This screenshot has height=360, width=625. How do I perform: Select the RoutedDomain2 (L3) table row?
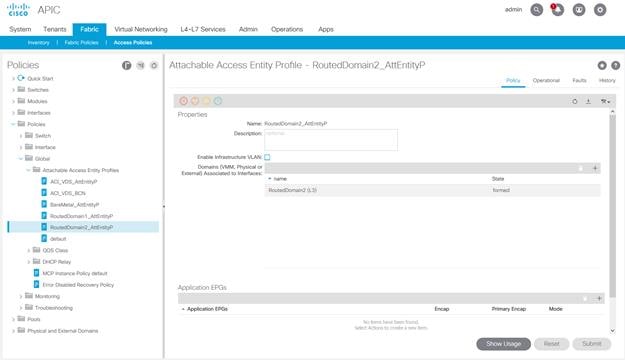coord(432,190)
